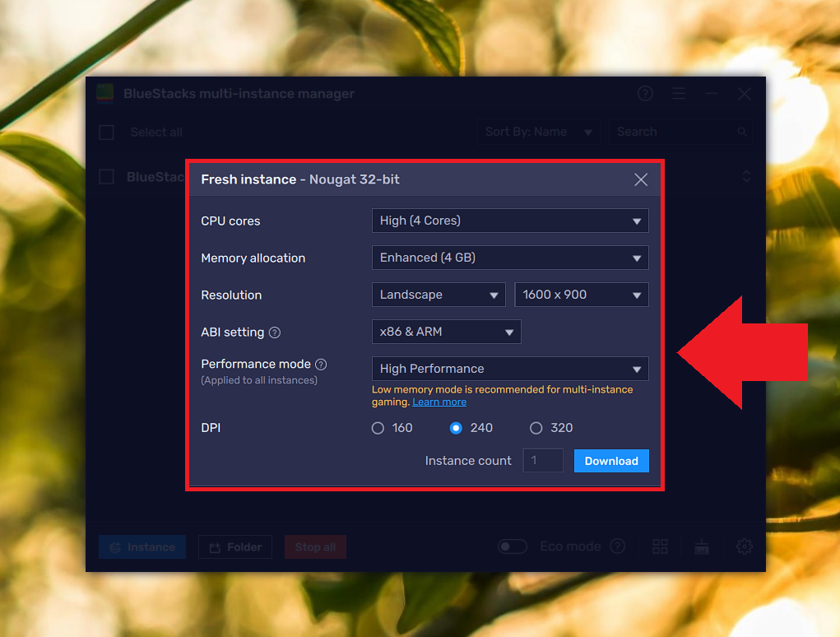Click the Folder button
840x637 pixels.
pyautogui.click(x=235, y=547)
